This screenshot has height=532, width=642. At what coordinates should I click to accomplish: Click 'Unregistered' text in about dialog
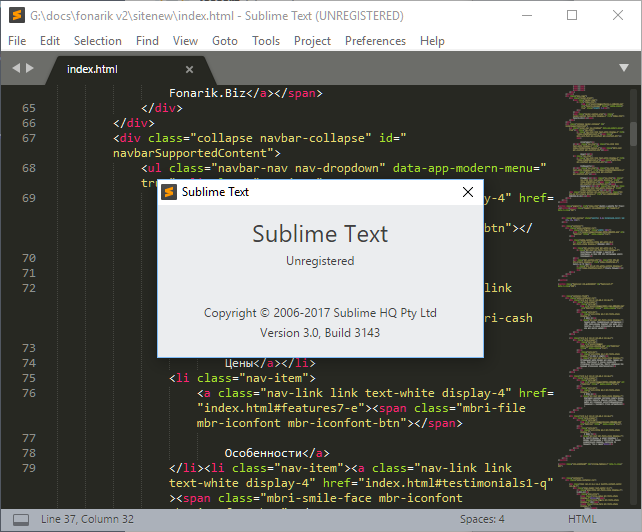320,261
